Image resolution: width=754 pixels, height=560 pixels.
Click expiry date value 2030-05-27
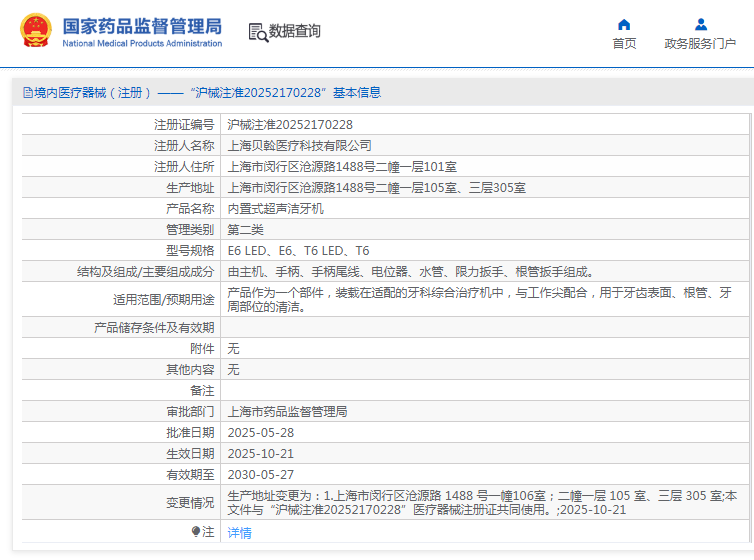click(260, 474)
